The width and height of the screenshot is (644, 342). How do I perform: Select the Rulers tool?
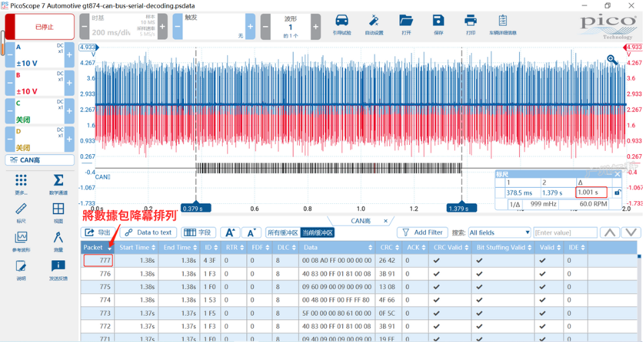(21, 213)
